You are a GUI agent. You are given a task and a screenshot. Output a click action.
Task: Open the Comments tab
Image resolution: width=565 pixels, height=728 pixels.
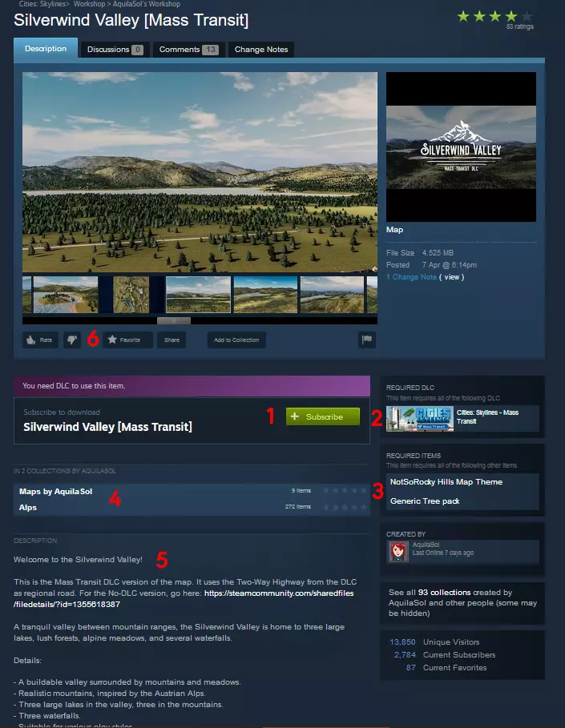tap(188, 49)
